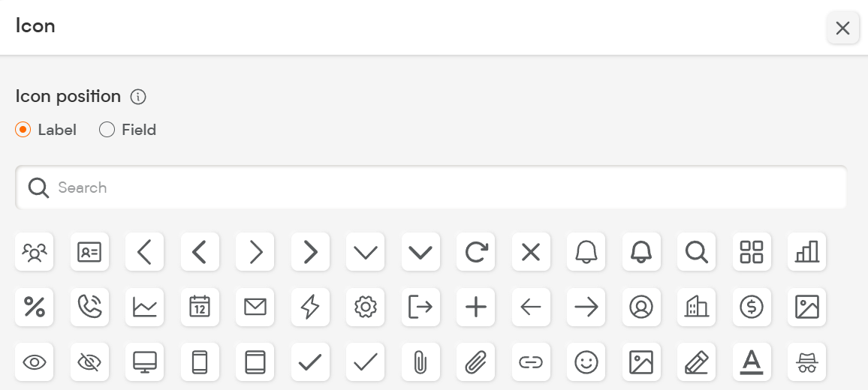Viewport: 868px width, 390px height.
Task: Pick the dollar sign coin icon
Action: coord(752,307)
